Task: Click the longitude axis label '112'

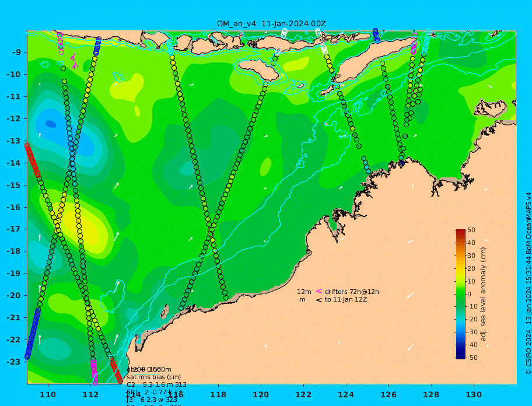Action: 90,394
